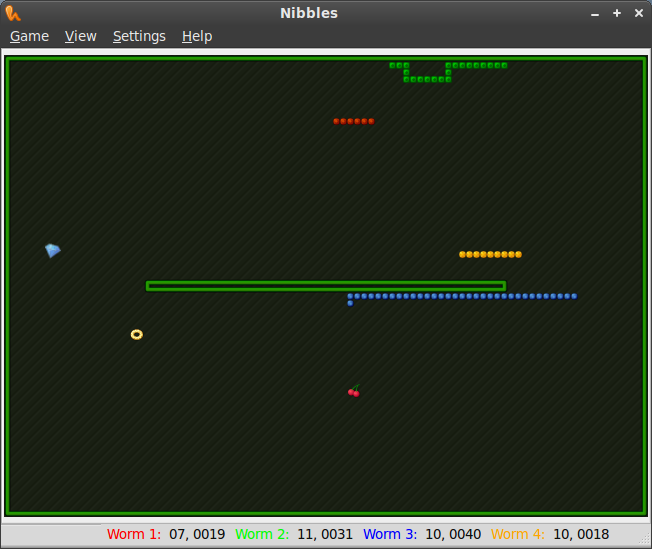Click the Worm 2 score label
Image resolution: width=652 pixels, height=549 pixels.
[262, 534]
